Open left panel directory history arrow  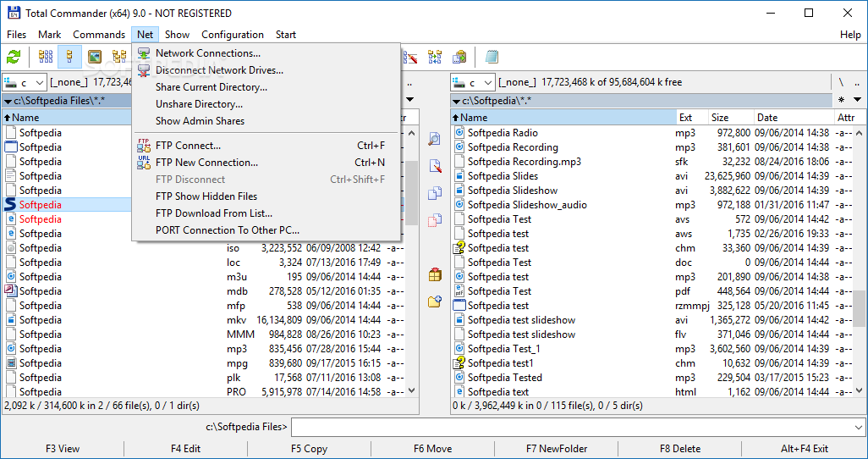click(410, 100)
